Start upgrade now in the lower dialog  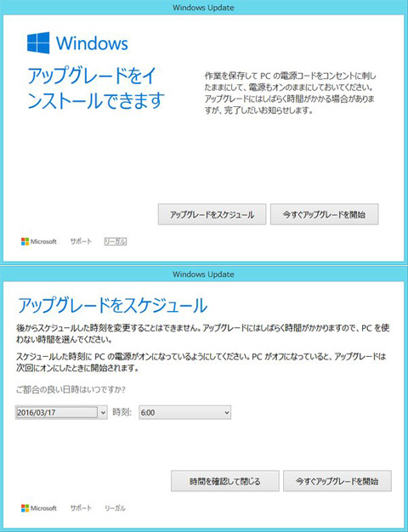[337, 481]
